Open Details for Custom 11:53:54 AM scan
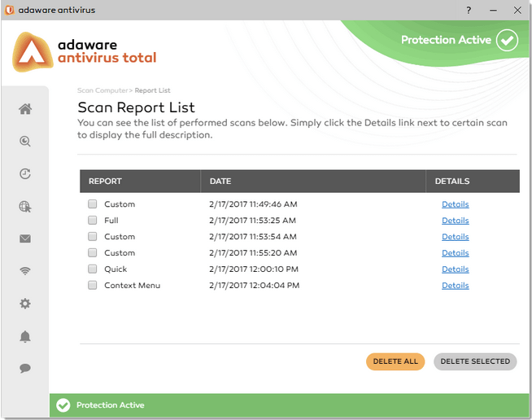532x420 pixels. click(455, 237)
